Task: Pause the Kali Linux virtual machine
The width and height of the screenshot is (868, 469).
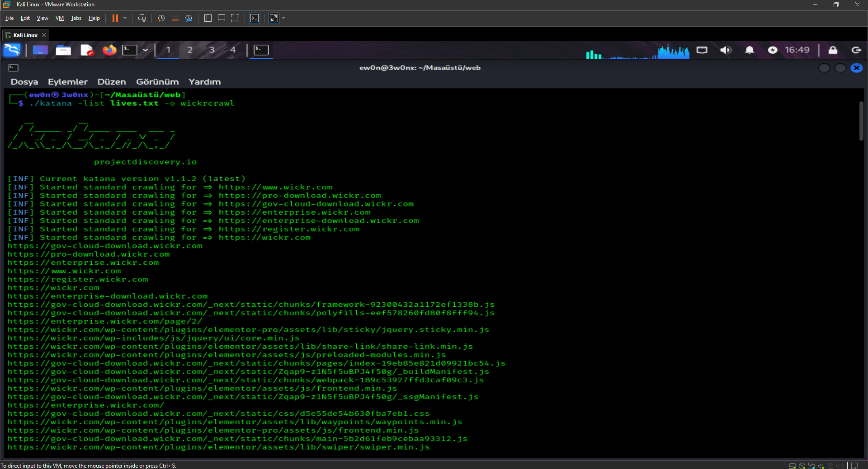Action: [115, 18]
